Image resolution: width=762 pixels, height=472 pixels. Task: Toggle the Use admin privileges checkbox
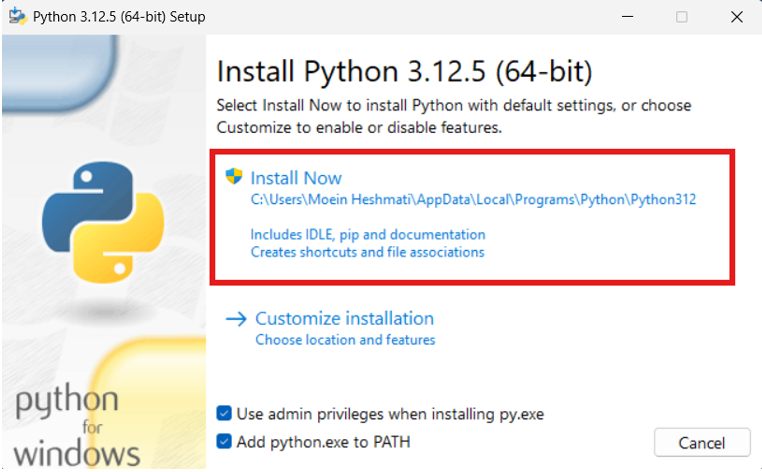pyautogui.click(x=225, y=413)
